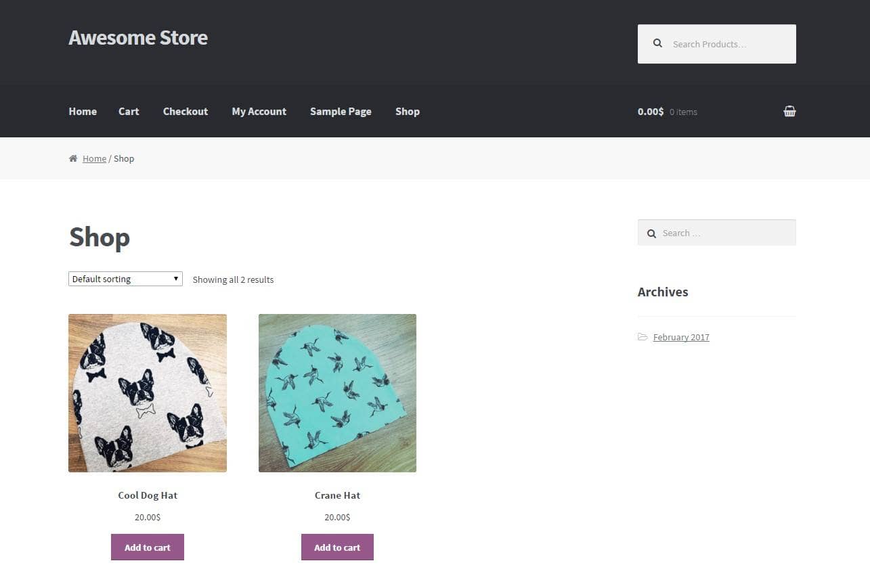The height and width of the screenshot is (588, 870).
Task: Click the shopping basket cart icon
Action: 789,112
